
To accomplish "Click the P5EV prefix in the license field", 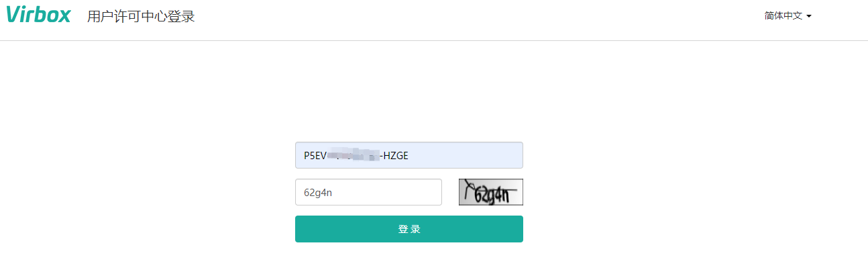I will tap(315, 156).
